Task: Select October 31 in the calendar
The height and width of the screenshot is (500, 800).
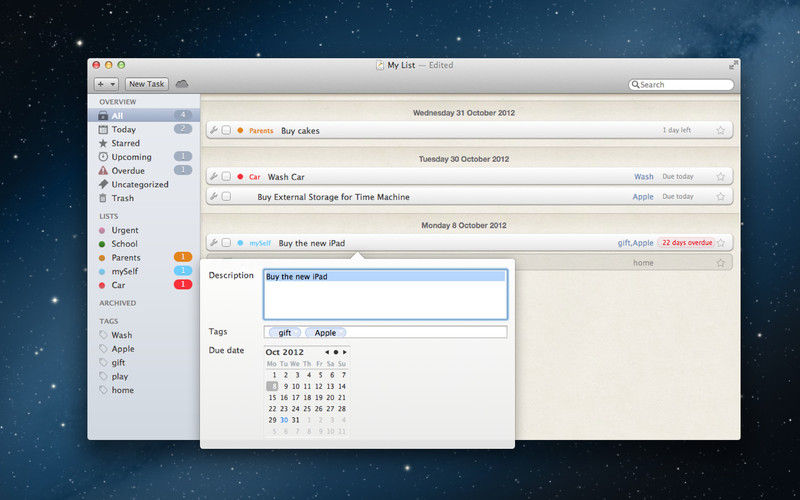Action: click(x=295, y=420)
